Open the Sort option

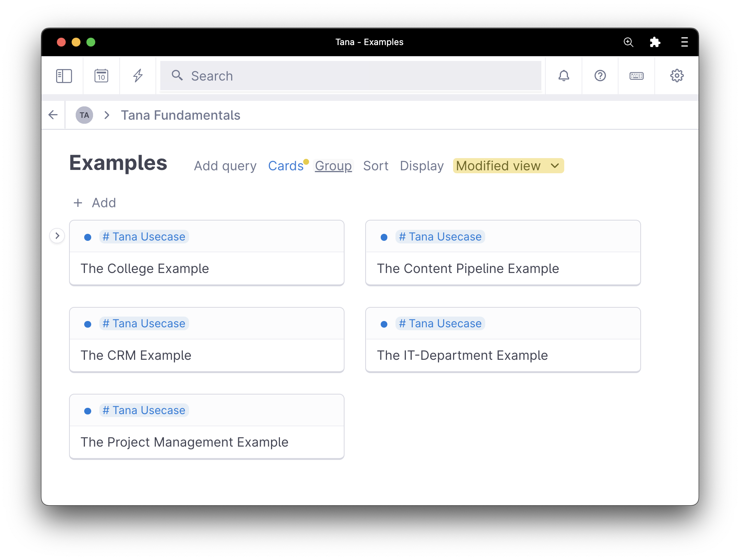[376, 166]
